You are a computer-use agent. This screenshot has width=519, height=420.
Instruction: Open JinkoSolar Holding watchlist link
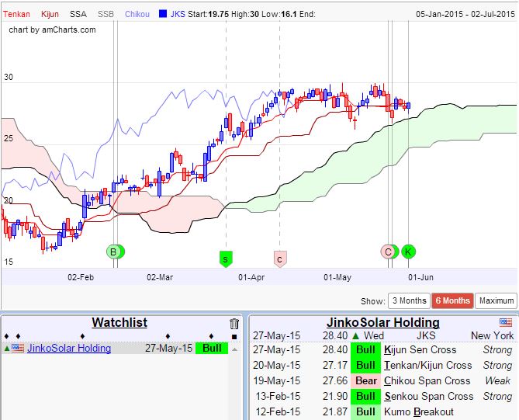pyautogui.click(x=69, y=348)
